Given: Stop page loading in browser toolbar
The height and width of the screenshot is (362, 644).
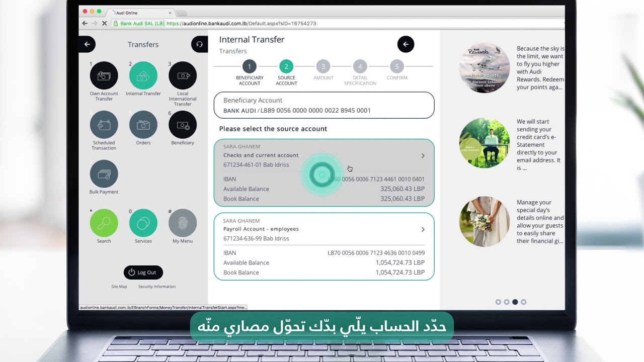Looking at the screenshot, I should pos(104,23).
